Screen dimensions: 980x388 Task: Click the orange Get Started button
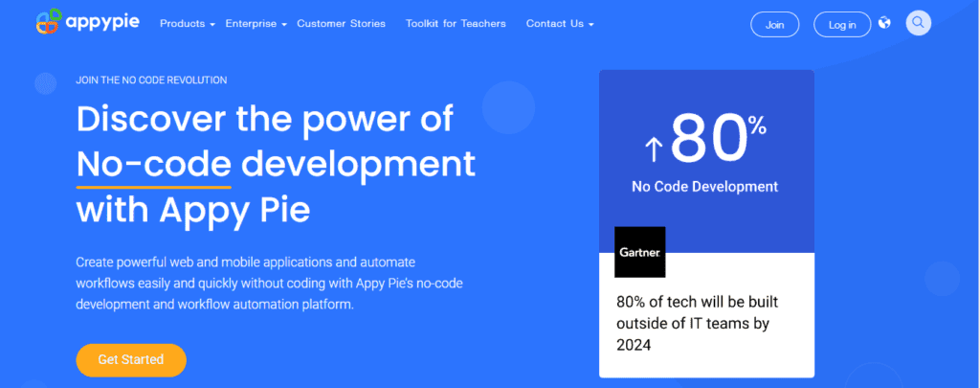[131, 359]
